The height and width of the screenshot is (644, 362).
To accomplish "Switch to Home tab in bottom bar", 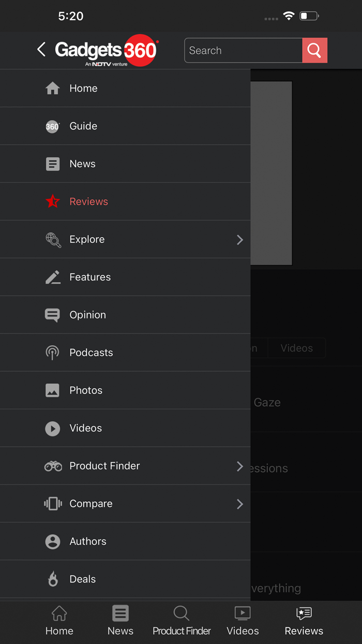I will [x=59, y=622].
